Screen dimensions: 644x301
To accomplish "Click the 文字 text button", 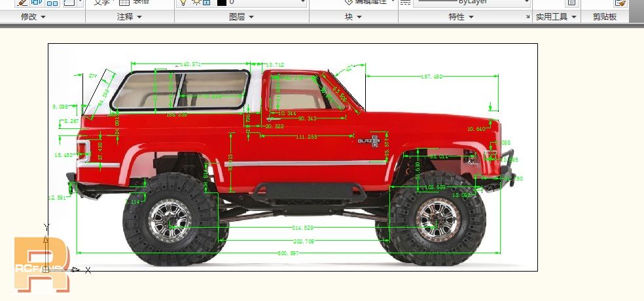I will pos(101,3).
